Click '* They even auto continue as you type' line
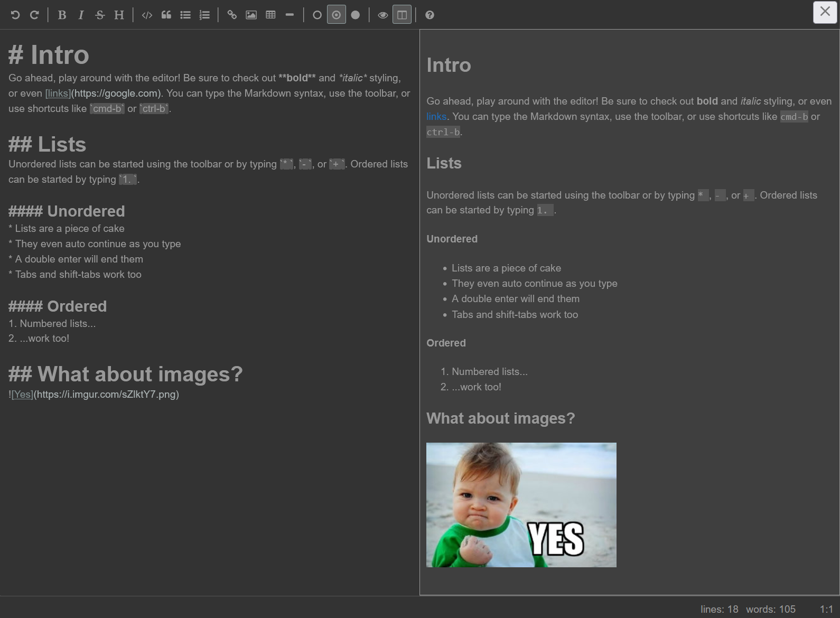 pos(95,244)
